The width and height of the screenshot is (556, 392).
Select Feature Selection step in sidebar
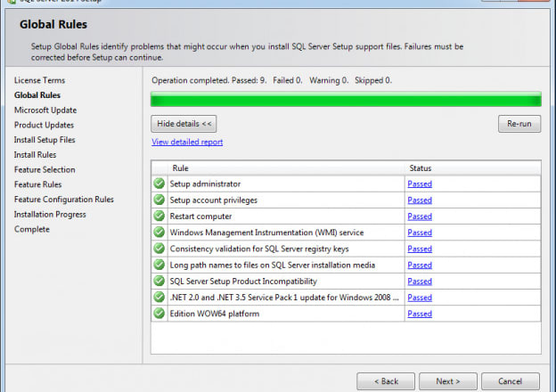(45, 170)
